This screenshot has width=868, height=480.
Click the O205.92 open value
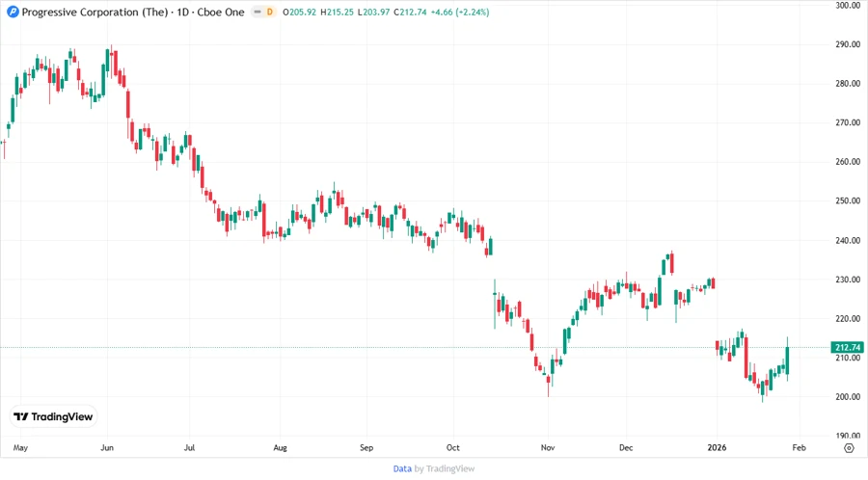[300, 13]
